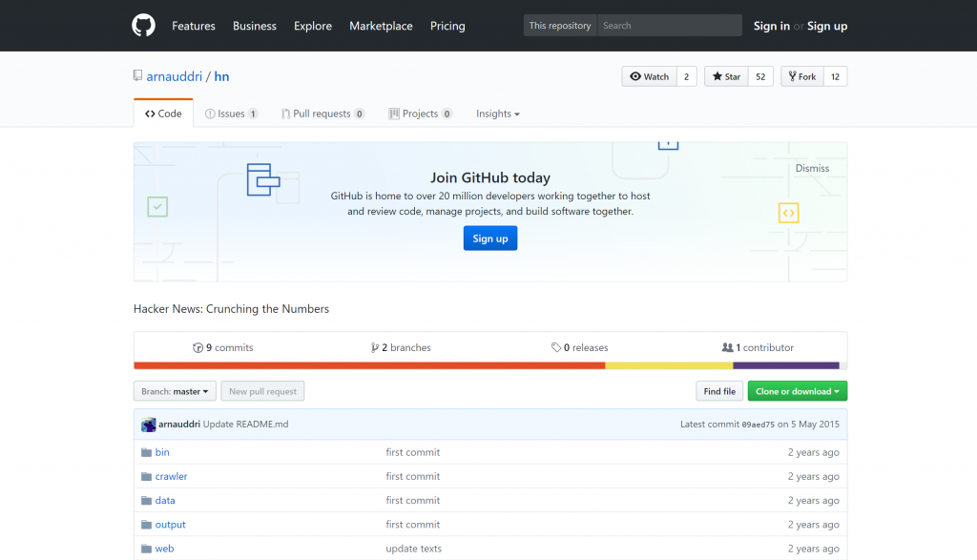This screenshot has width=977, height=560.
Task: Switch to the Issues tab
Action: pos(231,114)
